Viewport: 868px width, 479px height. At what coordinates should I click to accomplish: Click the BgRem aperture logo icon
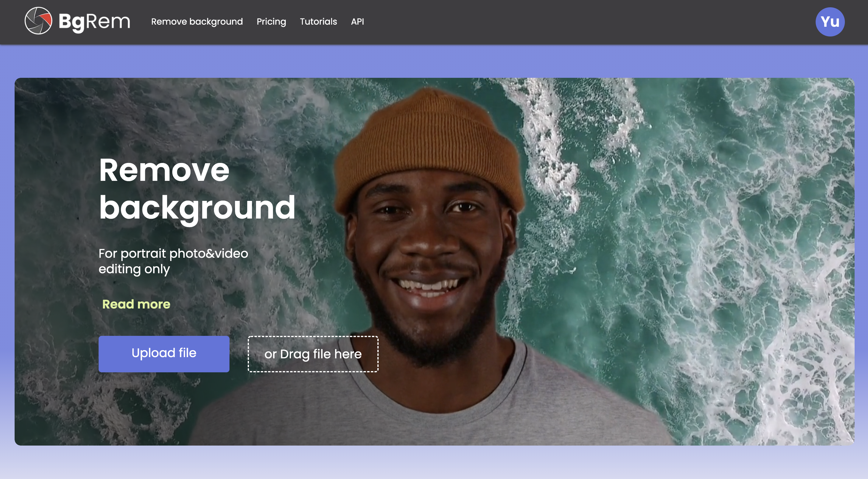pyautogui.click(x=38, y=21)
